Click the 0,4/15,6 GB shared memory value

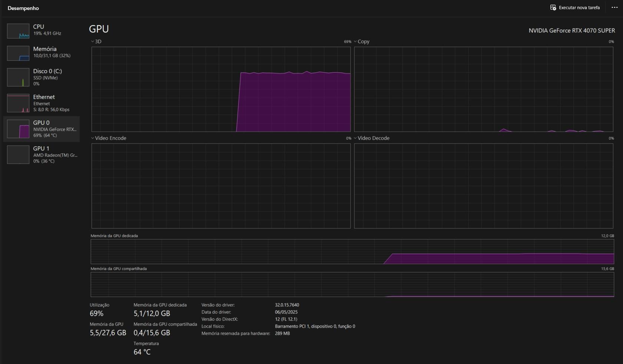tap(152, 333)
